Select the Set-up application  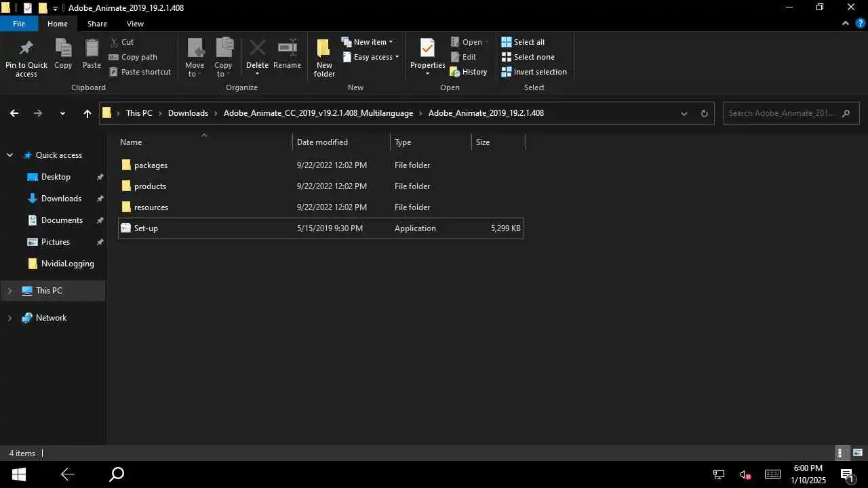(320, 228)
